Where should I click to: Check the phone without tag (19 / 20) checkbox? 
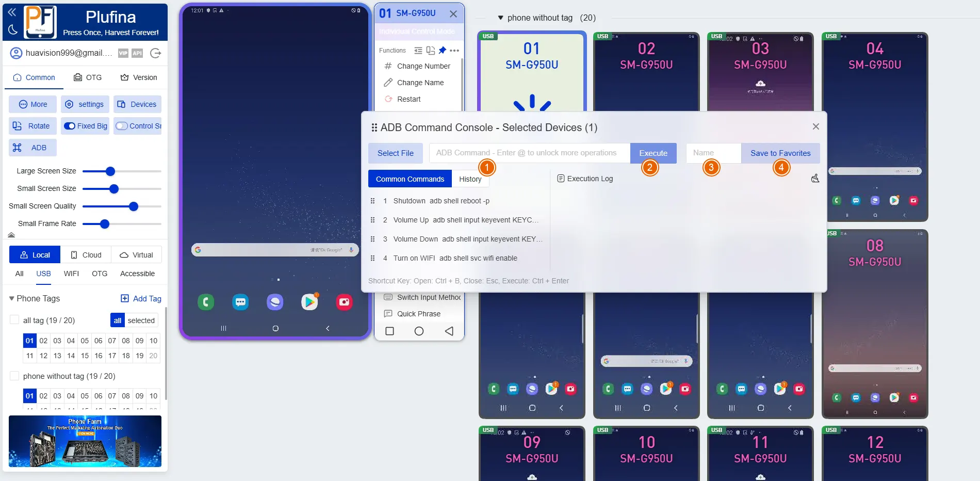coord(14,376)
